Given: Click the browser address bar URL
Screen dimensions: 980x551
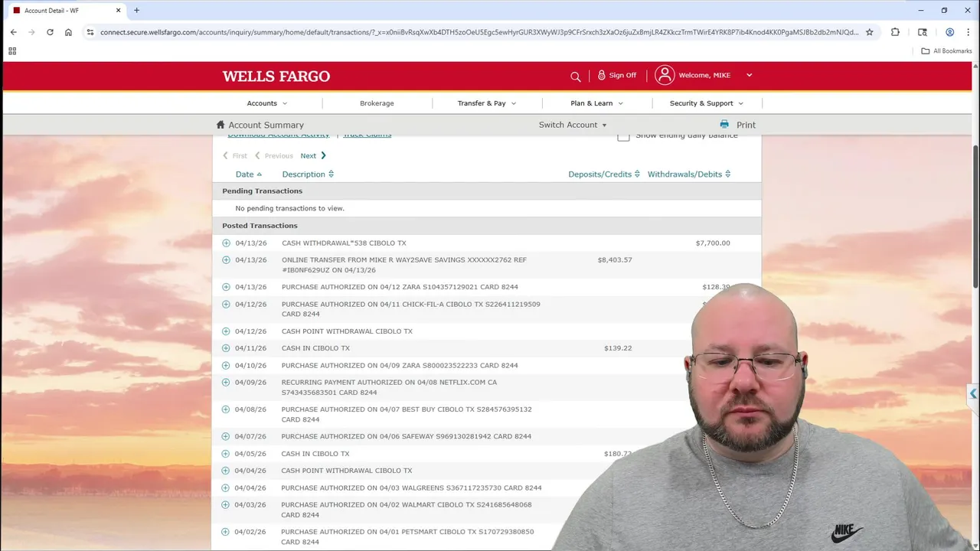Looking at the screenshot, I should pyautogui.click(x=479, y=32).
